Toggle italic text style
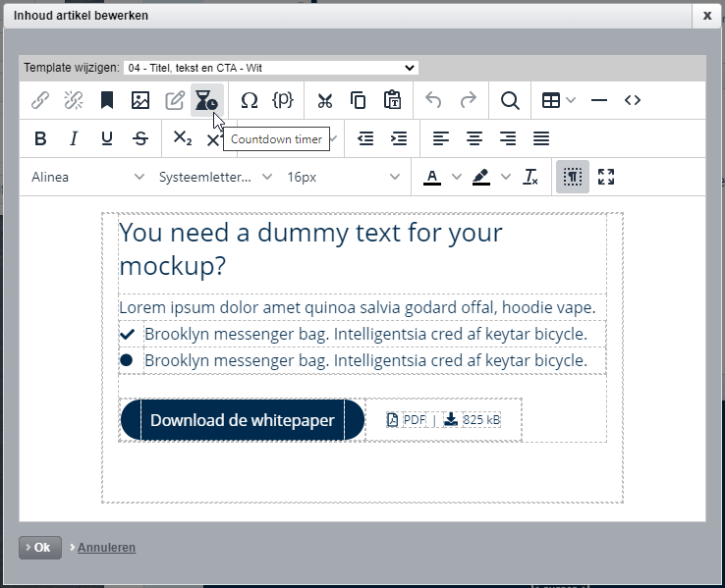This screenshot has width=725, height=588. [x=74, y=138]
